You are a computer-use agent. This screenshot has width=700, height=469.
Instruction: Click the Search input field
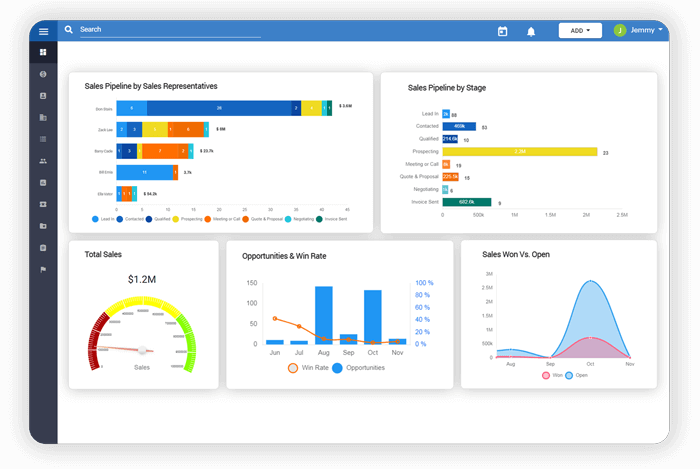pos(170,30)
